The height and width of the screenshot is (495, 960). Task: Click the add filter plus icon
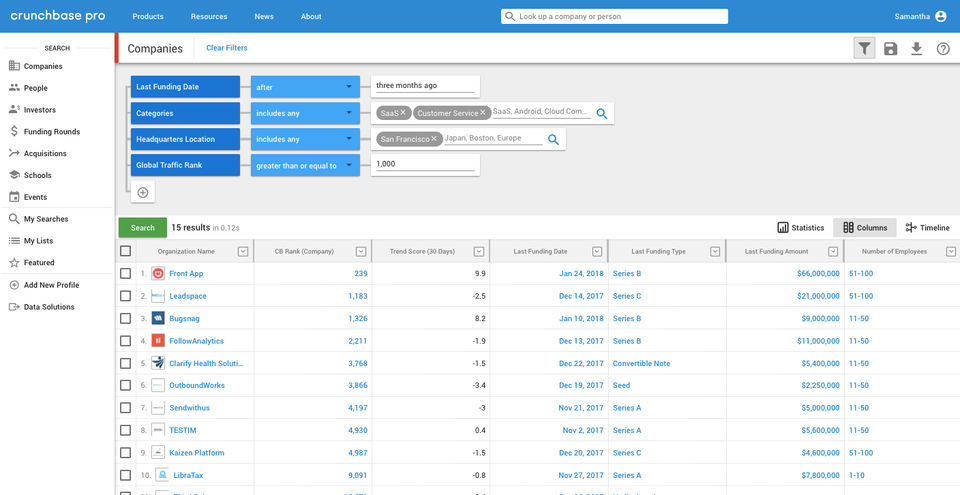click(x=143, y=192)
